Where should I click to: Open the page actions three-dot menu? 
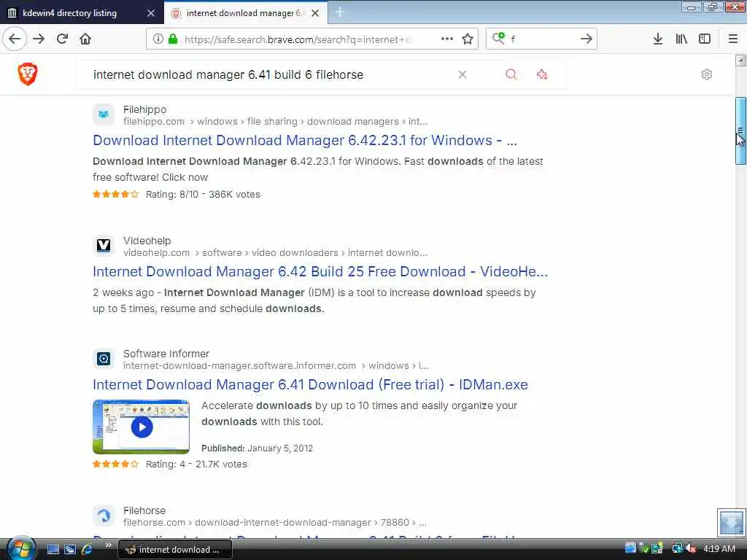coord(447,39)
